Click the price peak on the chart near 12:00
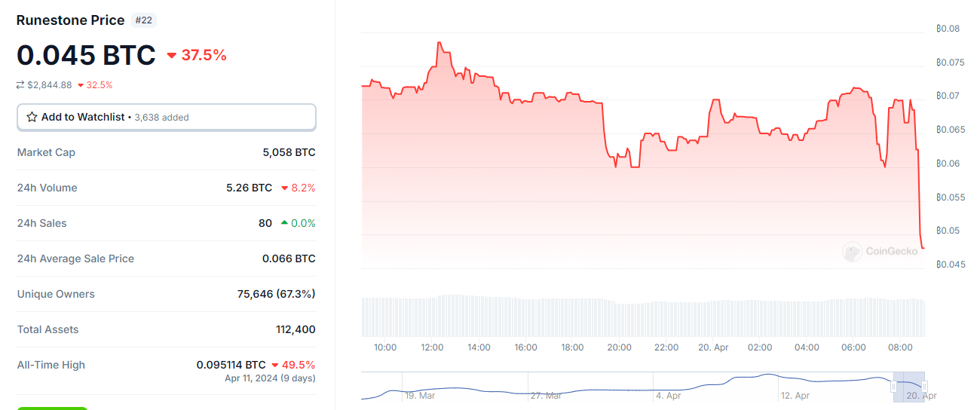 point(439,43)
